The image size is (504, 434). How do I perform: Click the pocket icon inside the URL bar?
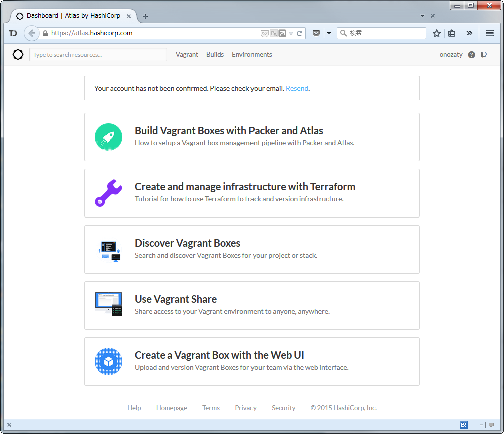click(264, 33)
